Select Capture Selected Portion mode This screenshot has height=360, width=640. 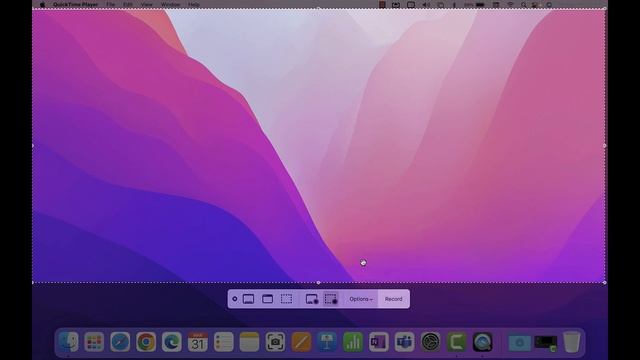[x=287, y=299]
